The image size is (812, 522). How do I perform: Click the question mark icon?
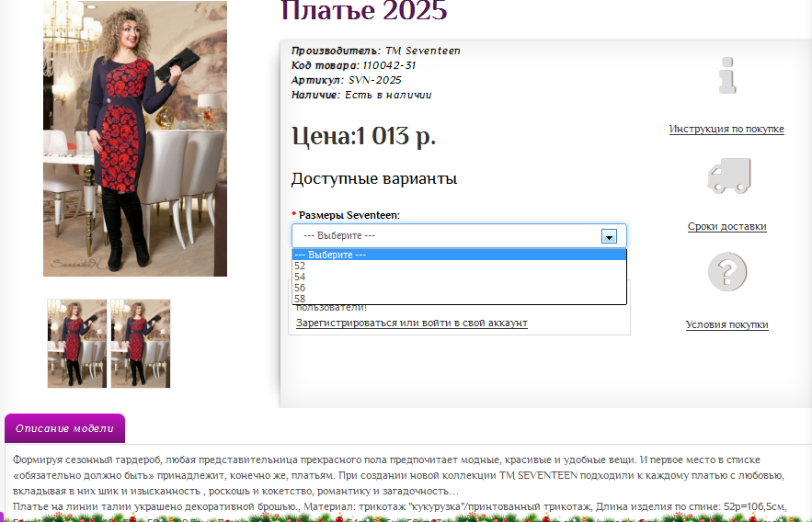[x=727, y=272]
